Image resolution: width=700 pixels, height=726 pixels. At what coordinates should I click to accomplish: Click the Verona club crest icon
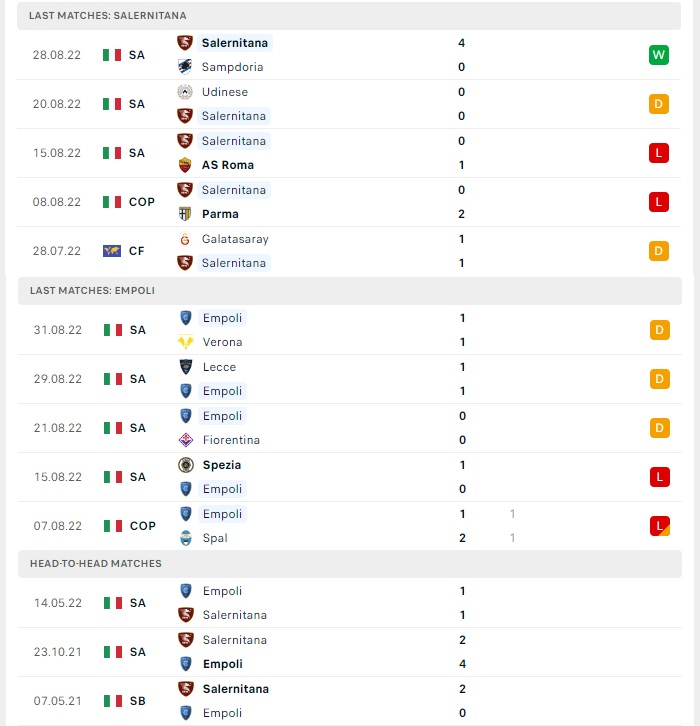pyautogui.click(x=186, y=342)
